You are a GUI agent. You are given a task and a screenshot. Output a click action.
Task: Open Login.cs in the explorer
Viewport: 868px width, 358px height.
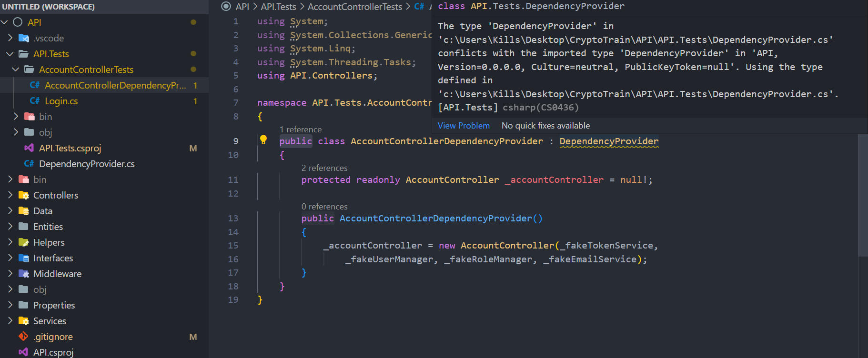point(61,101)
